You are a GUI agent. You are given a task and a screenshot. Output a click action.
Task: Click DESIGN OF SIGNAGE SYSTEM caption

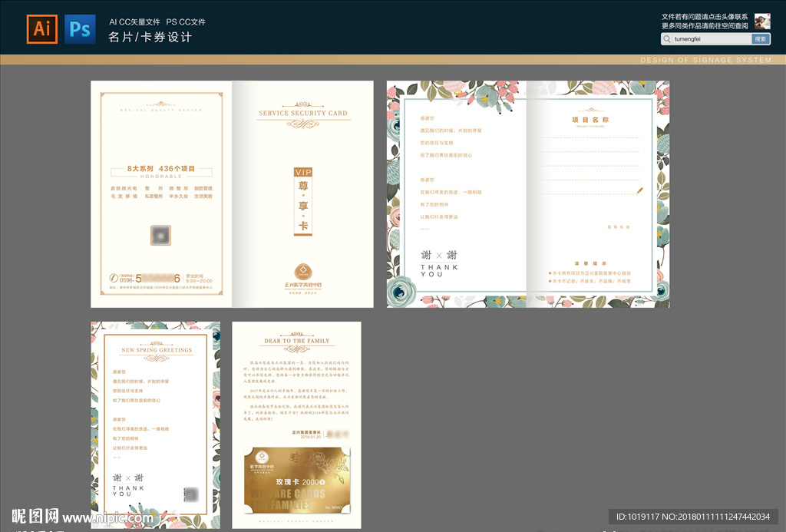click(x=706, y=60)
